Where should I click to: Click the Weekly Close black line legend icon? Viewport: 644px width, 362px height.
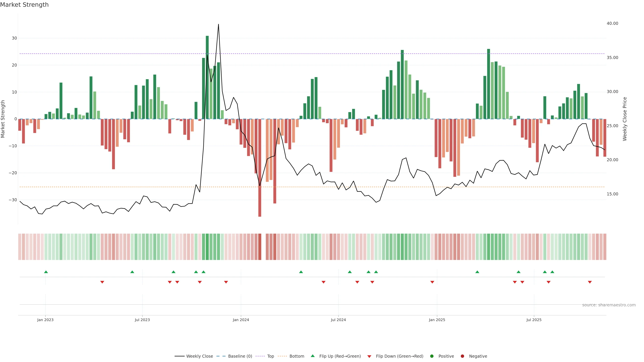[x=179, y=356]
